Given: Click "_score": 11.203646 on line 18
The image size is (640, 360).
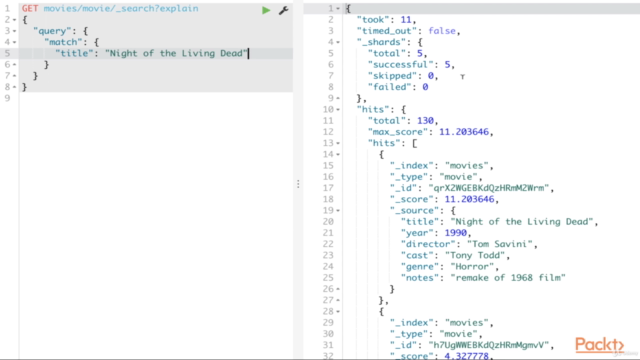Looking at the screenshot, I should click(444, 199).
